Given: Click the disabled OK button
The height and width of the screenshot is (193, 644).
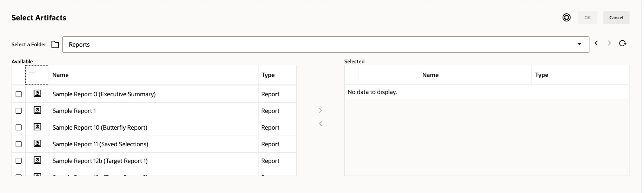Looking at the screenshot, I should (588, 17).
